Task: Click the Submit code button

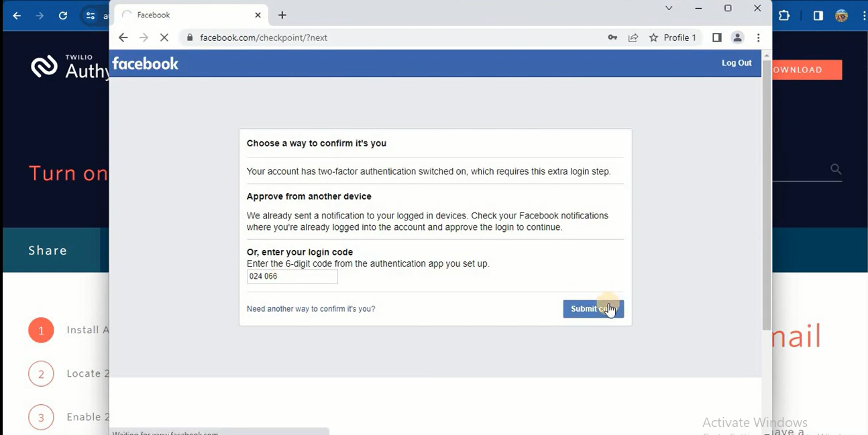Action: coord(593,309)
